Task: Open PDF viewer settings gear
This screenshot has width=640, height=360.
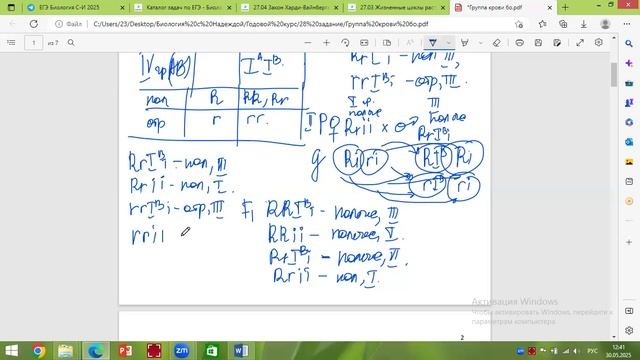Action: 599,42
